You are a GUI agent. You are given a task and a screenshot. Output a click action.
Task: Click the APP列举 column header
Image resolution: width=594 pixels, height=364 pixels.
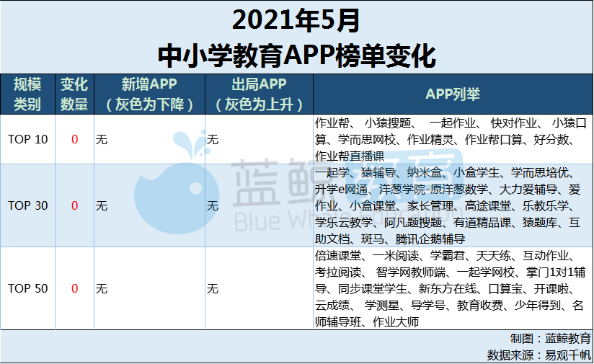pos(453,94)
